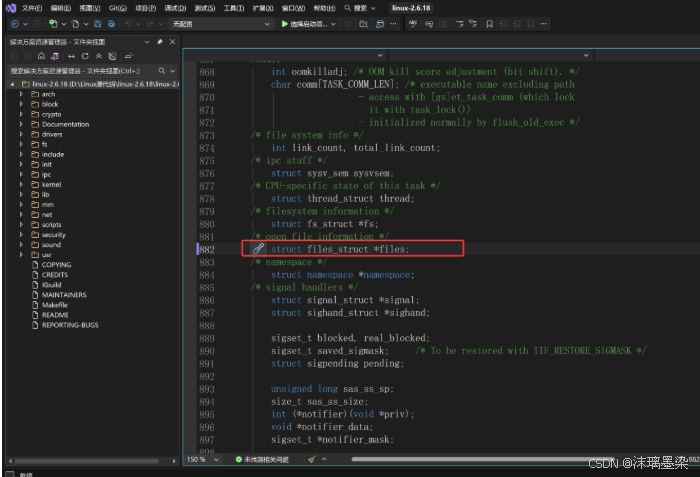
Task: Click the spell check ABC icon
Action: 413,24
